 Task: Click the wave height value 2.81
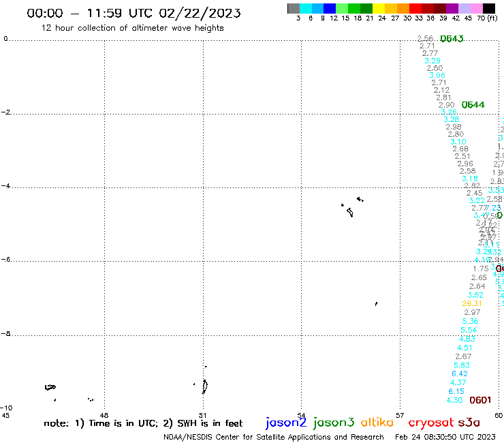(x=443, y=97)
